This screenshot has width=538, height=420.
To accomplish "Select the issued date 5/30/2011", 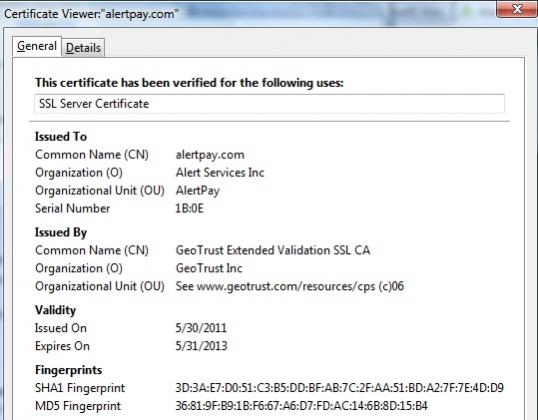I will pos(201,328).
